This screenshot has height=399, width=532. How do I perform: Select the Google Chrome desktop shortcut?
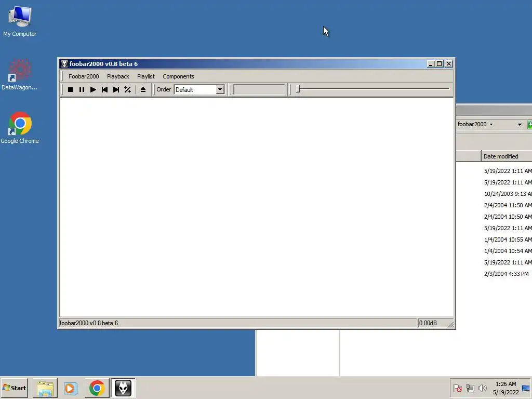pos(20,128)
